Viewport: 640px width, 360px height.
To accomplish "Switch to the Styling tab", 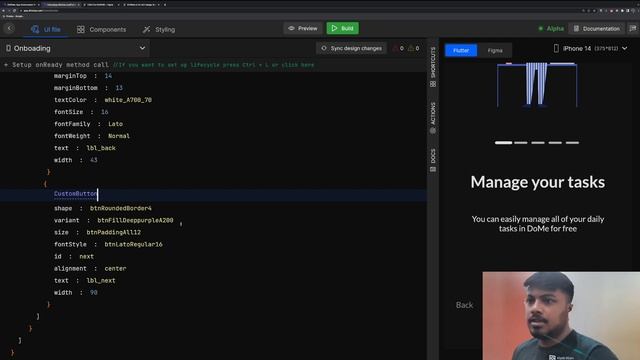I will [x=159, y=29].
